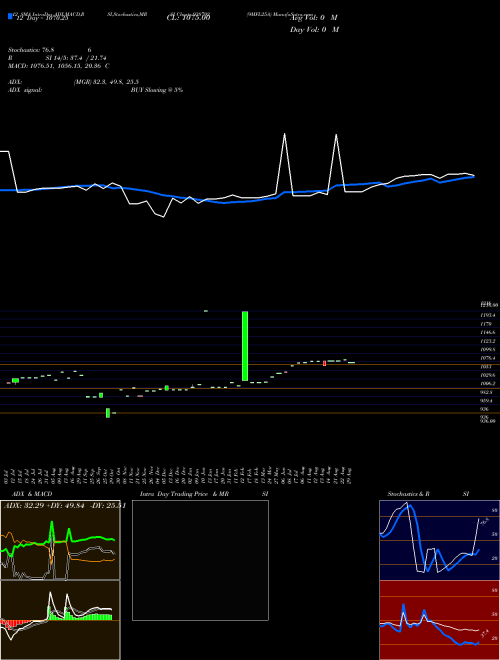Click the empty Intra Day Trading Price chart box
The image size is (500, 660).
(200, 560)
